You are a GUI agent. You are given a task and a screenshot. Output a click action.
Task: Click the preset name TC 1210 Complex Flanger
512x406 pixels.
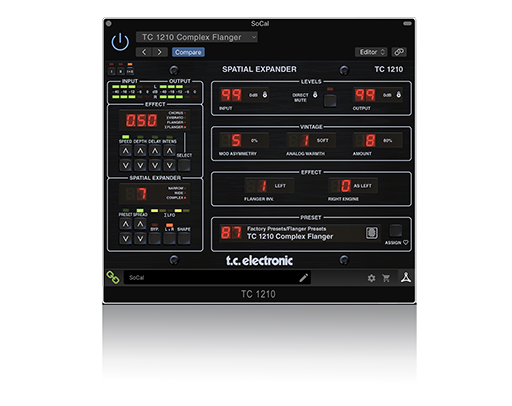point(290,237)
